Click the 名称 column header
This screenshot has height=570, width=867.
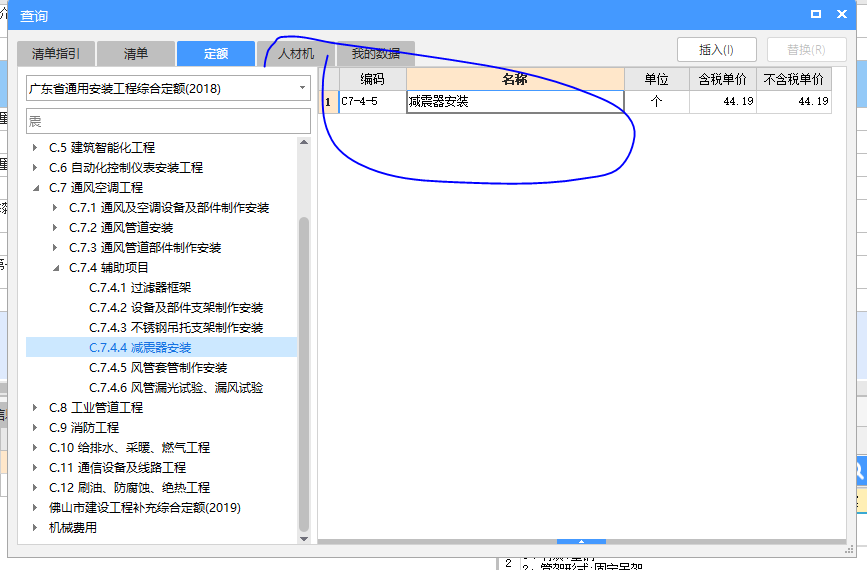[x=515, y=79]
